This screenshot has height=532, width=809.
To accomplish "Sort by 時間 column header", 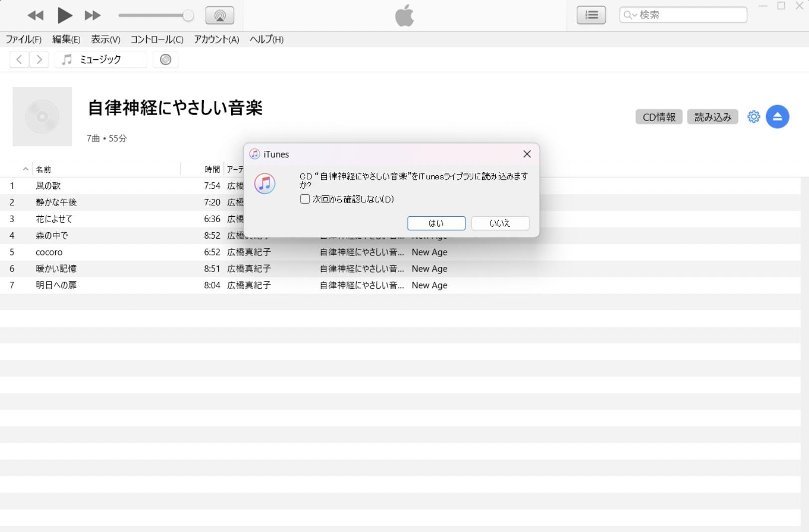I will coord(212,169).
